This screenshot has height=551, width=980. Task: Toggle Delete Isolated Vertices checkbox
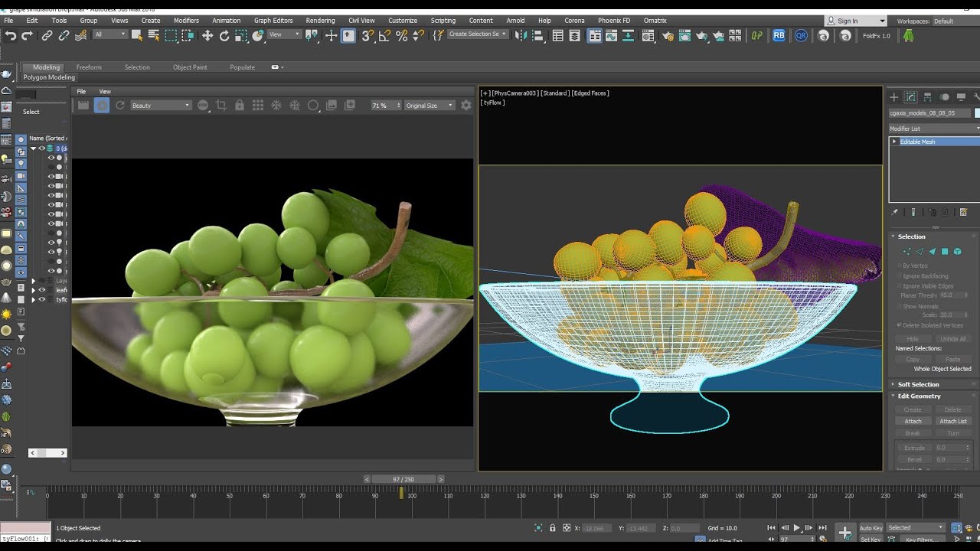(x=899, y=325)
